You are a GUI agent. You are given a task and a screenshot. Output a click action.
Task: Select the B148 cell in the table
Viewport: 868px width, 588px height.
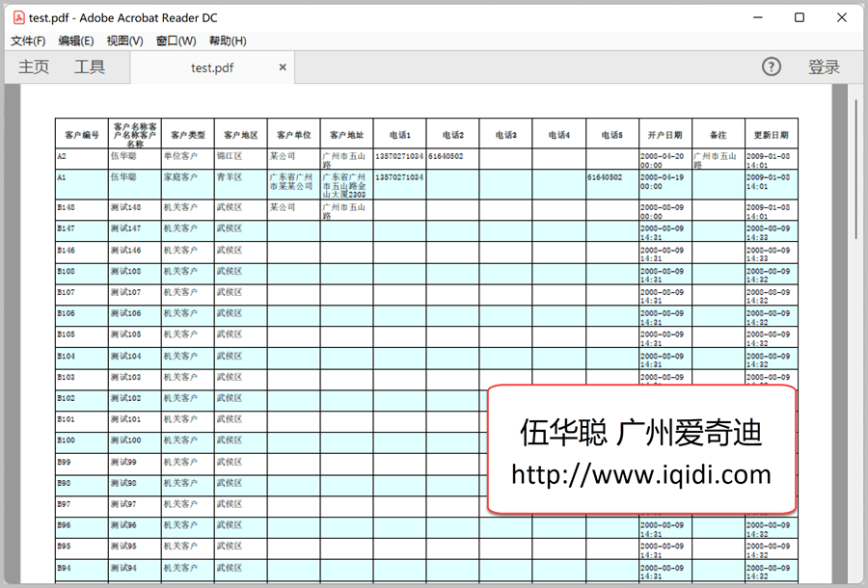pos(81,207)
